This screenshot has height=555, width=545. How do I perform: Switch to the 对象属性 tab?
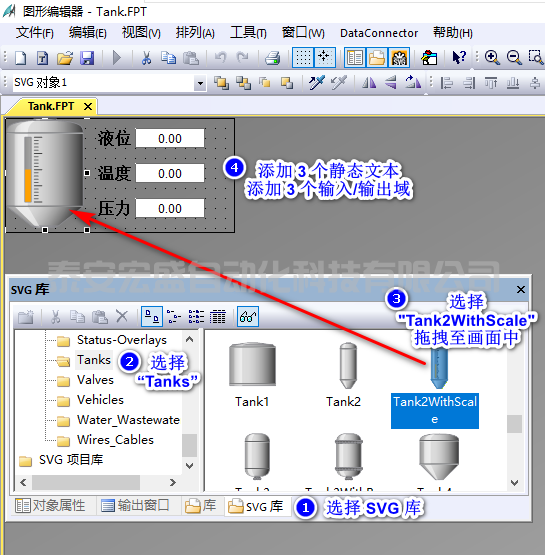(50, 505)
